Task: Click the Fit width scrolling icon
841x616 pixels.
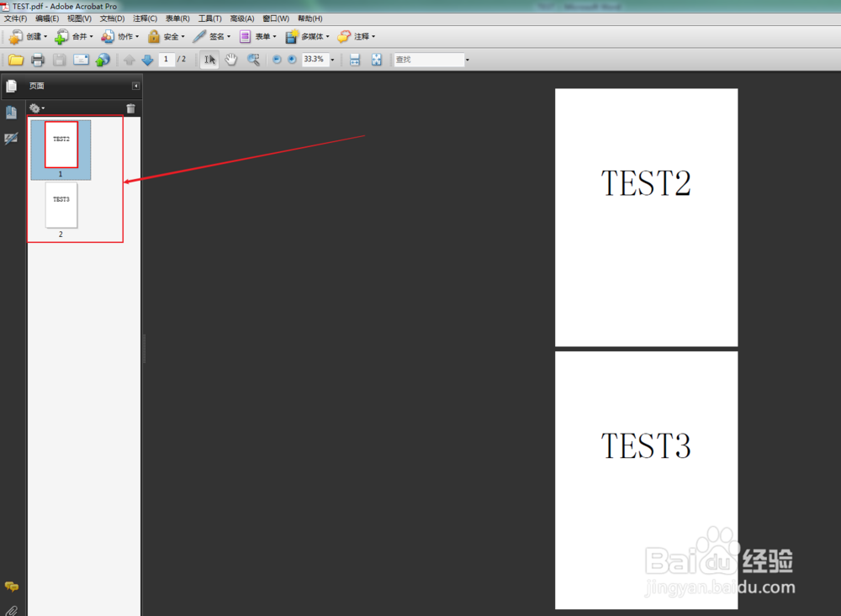Action: (355, 60)
